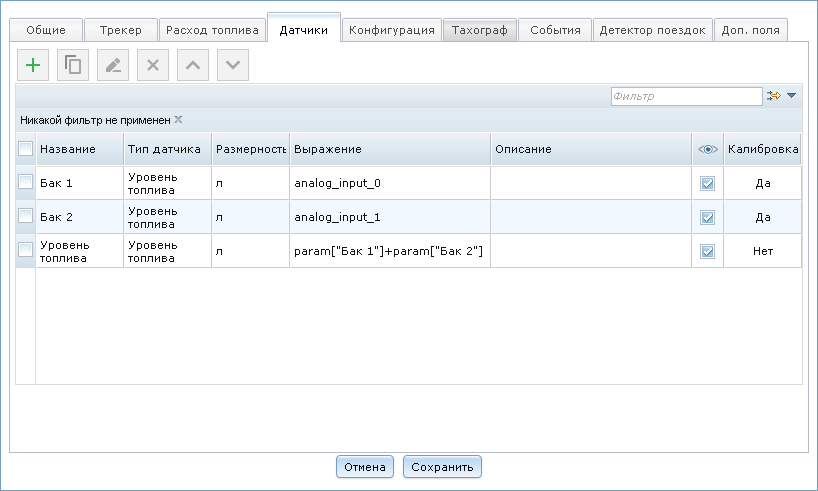Toggle select-all checkbox in table header

click(x=26, y=149)
